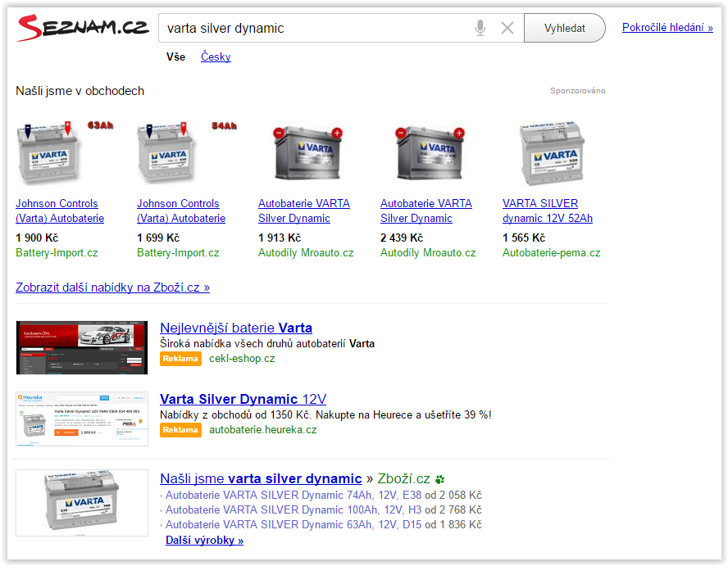Screen dimensions: 728x566
Task: Select the Vše filter tab
Action: pyautogui.click(x=175, y=57)
